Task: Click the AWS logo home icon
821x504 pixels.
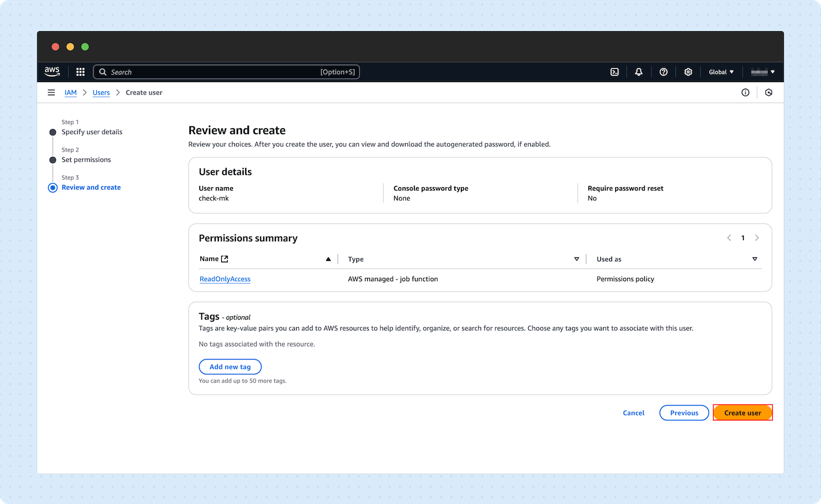Action: coord(52,71)
